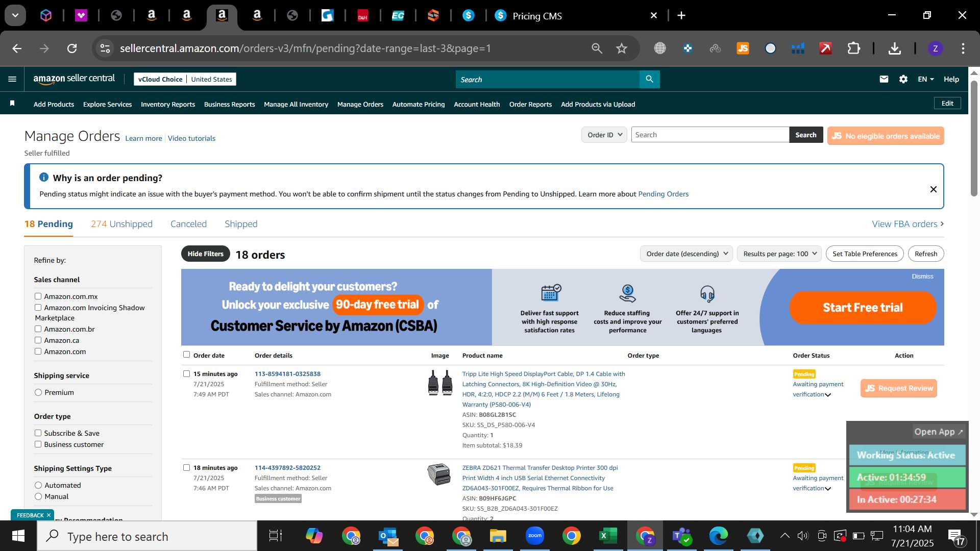
Task: Go back with the browser back arrow
Action: (17, 48)
